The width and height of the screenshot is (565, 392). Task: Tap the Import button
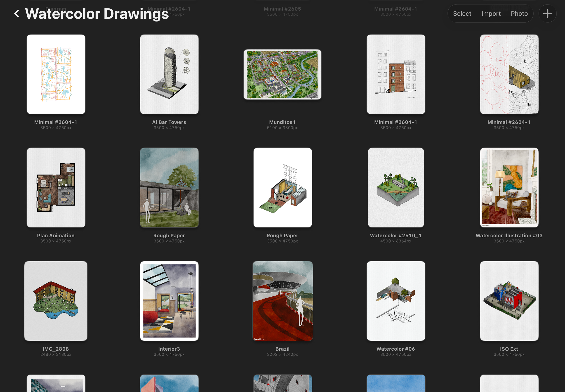(x=491, y=14)
